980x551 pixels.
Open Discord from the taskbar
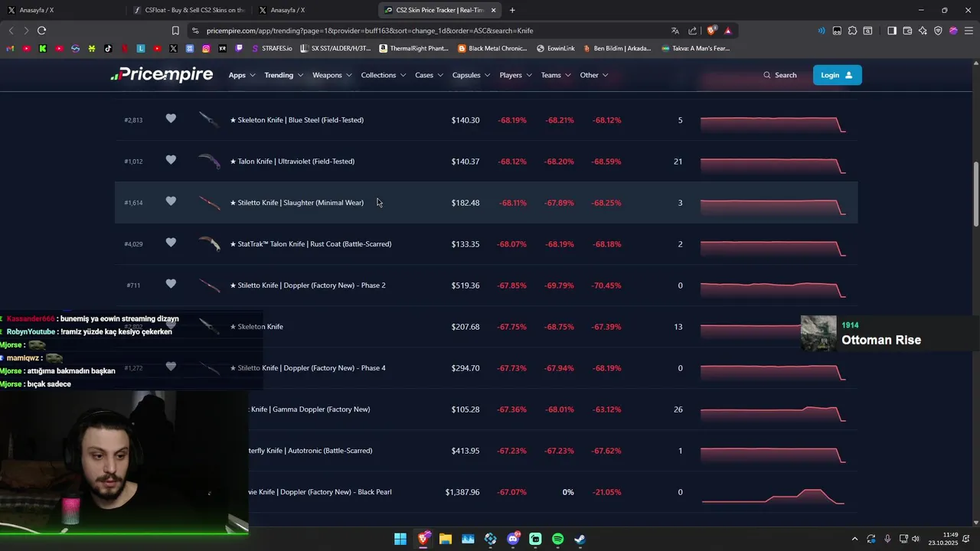pos(513,539)
